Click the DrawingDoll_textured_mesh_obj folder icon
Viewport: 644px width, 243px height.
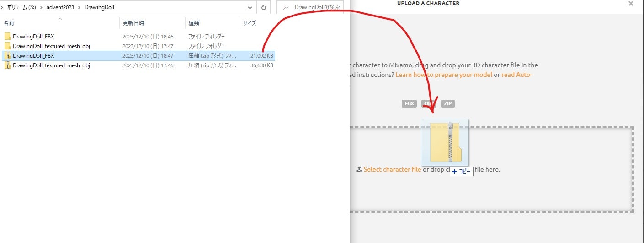(x=7, y=46)
